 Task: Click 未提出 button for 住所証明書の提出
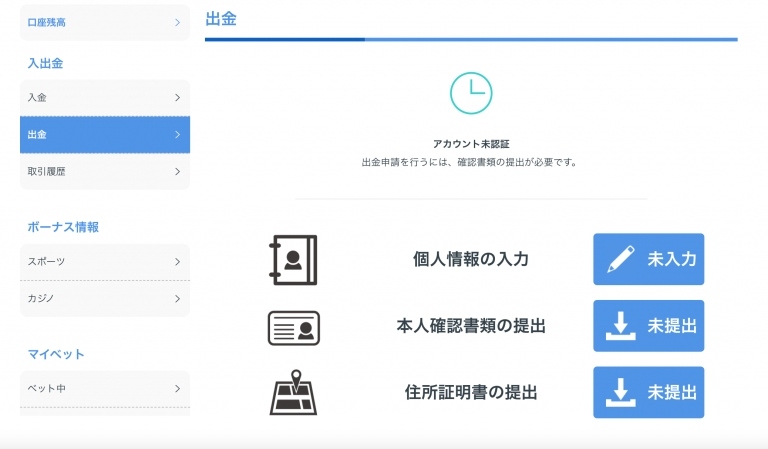pos(648,392)
